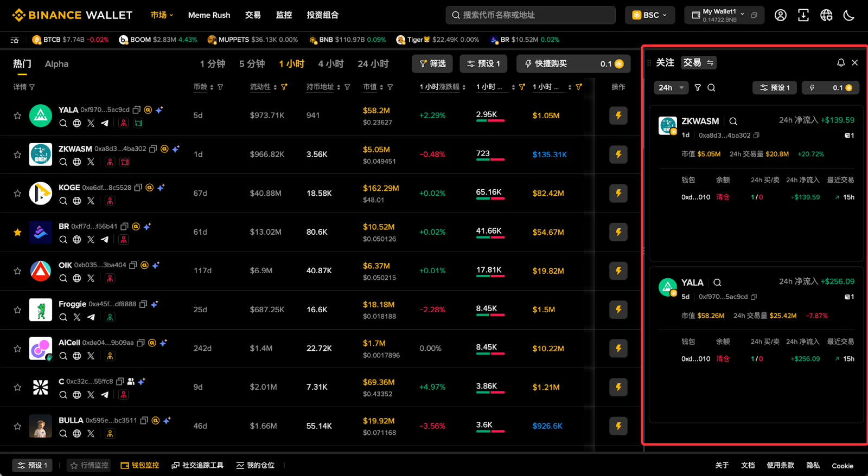
Task: Click the notification bell in watchlist panel
Action: click(841, 63)
